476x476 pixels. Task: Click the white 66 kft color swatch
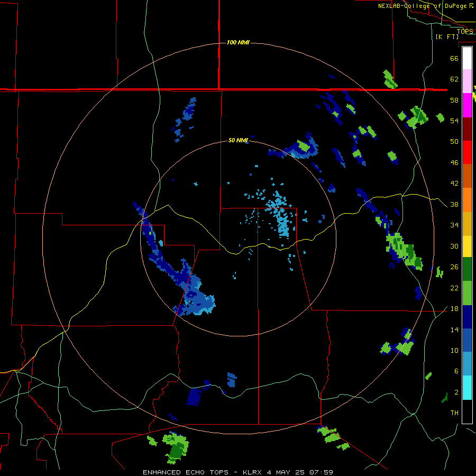467,58
